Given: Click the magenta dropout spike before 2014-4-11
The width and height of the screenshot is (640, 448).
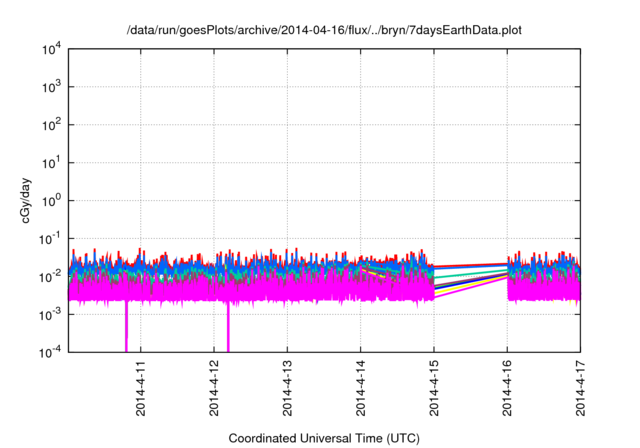Looking at the screenshot, I should pos(126,326).
